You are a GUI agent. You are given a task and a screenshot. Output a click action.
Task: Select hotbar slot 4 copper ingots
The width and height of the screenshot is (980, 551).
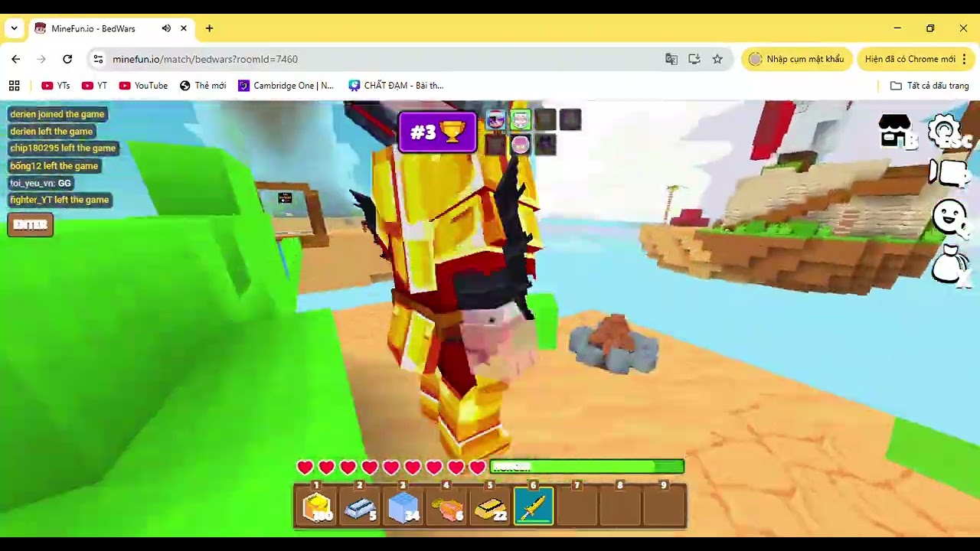447,506
